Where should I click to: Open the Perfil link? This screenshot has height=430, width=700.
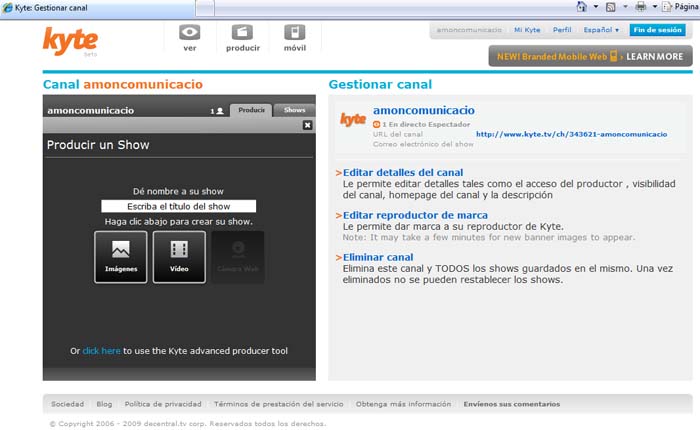(562, 30)
